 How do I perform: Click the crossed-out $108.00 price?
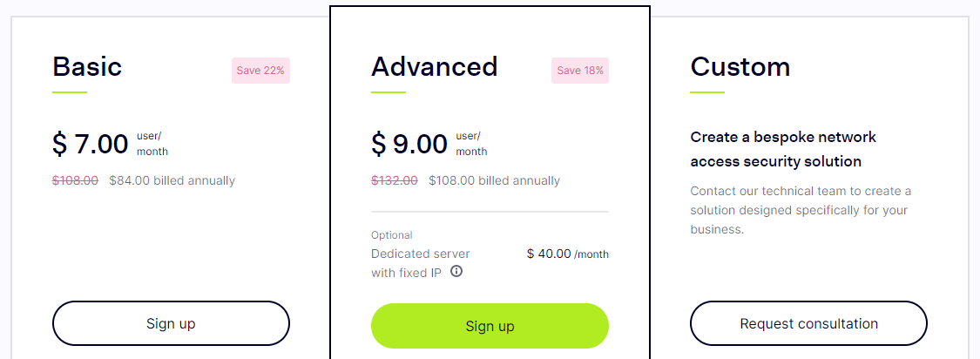76,180
